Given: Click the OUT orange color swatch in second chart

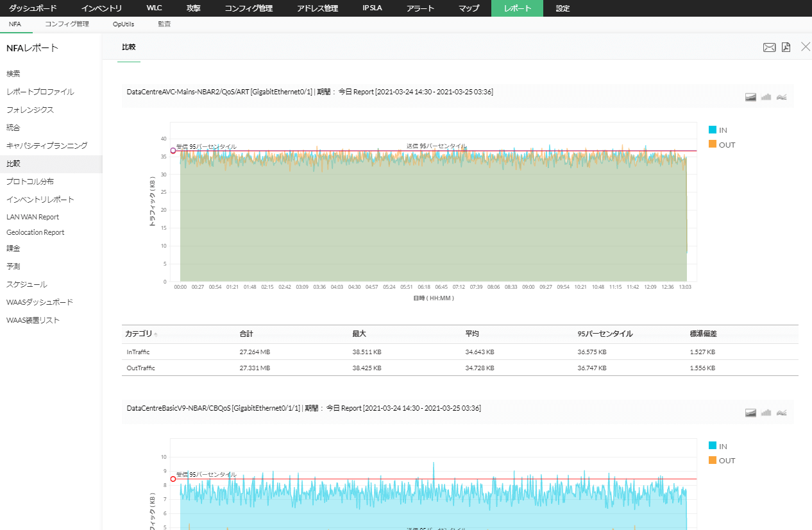Looking at the screenshot, I should click(x=712, y=460).
